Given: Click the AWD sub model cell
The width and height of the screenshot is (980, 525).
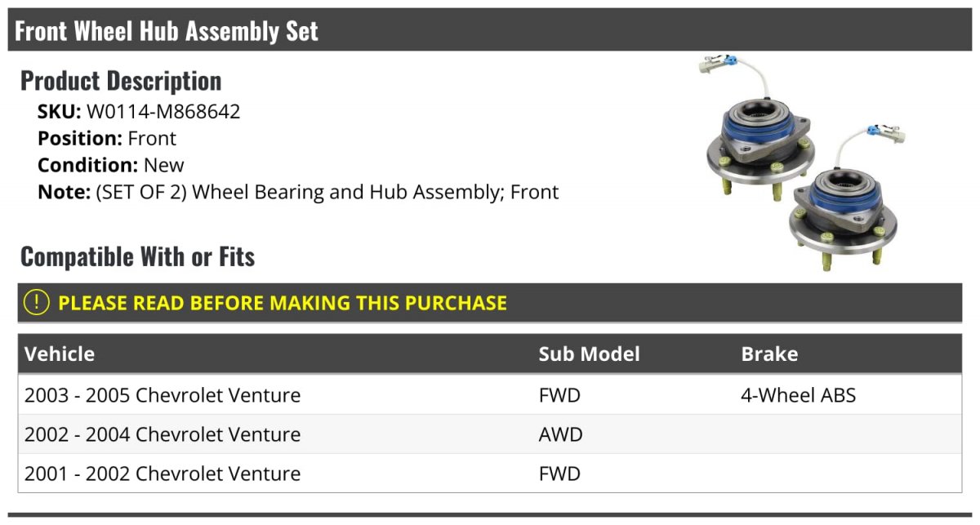Looking at the screenshot, I should [x=560, y=434].
